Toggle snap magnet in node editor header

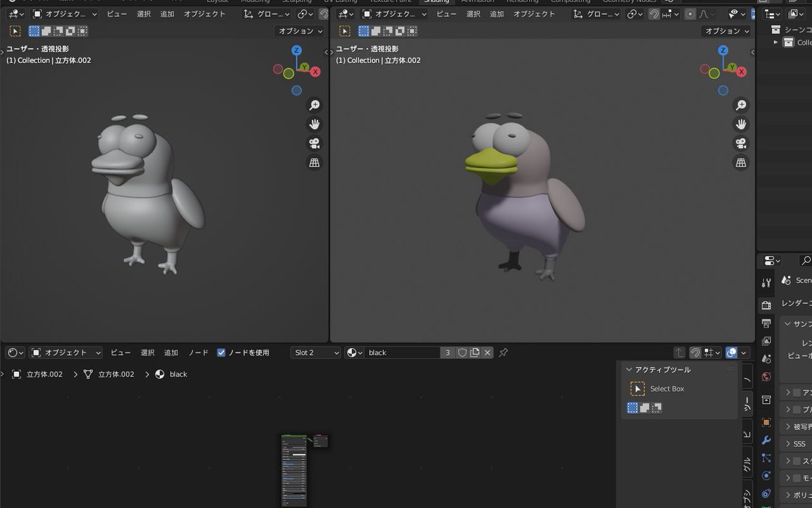695,353
